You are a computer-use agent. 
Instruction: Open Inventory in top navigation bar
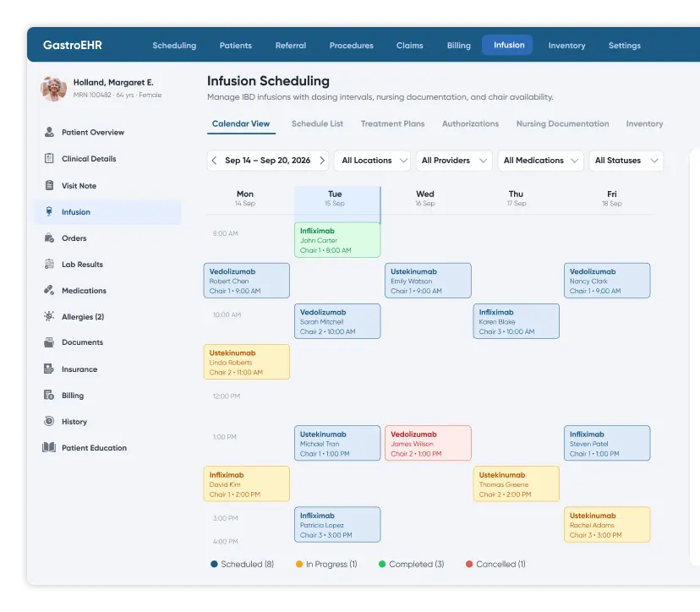566,46
